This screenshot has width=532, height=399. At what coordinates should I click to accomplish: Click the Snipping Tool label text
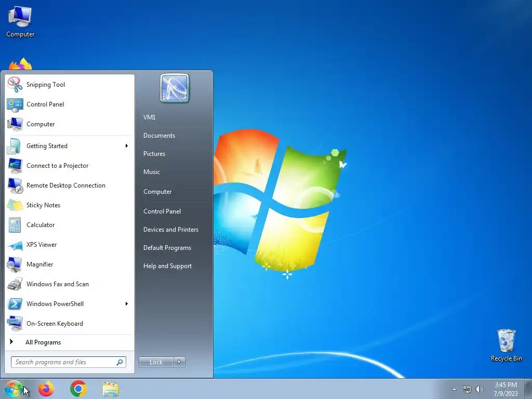(x=46, y=85)
